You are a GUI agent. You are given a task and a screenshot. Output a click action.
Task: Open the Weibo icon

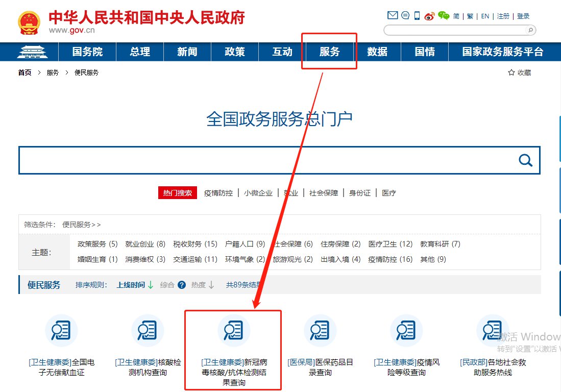pos(429,16)
